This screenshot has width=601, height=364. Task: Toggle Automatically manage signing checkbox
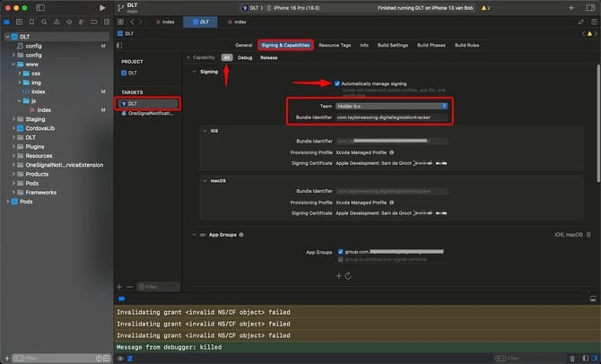[336, 83]
